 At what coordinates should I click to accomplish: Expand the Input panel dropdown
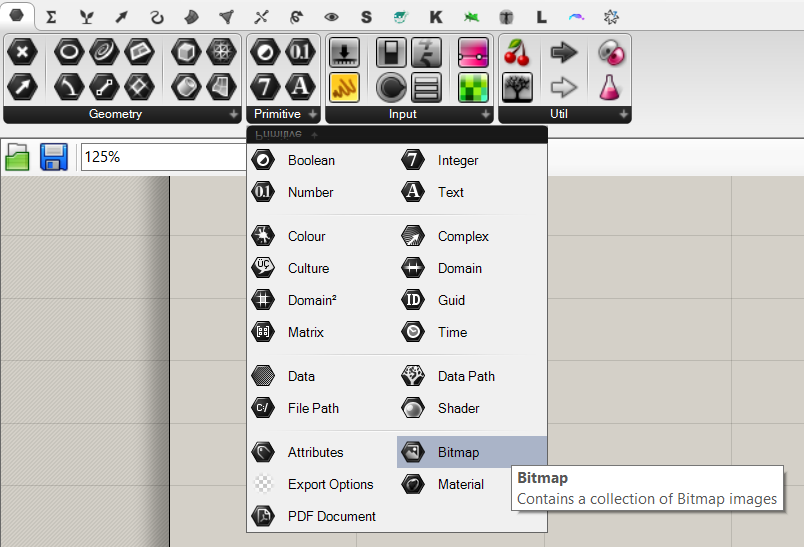484,115
